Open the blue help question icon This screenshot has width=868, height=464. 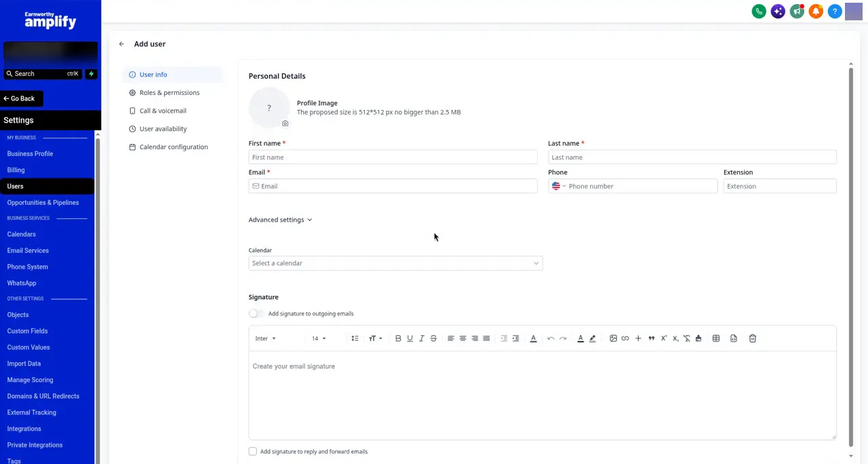tap(835, 12)
